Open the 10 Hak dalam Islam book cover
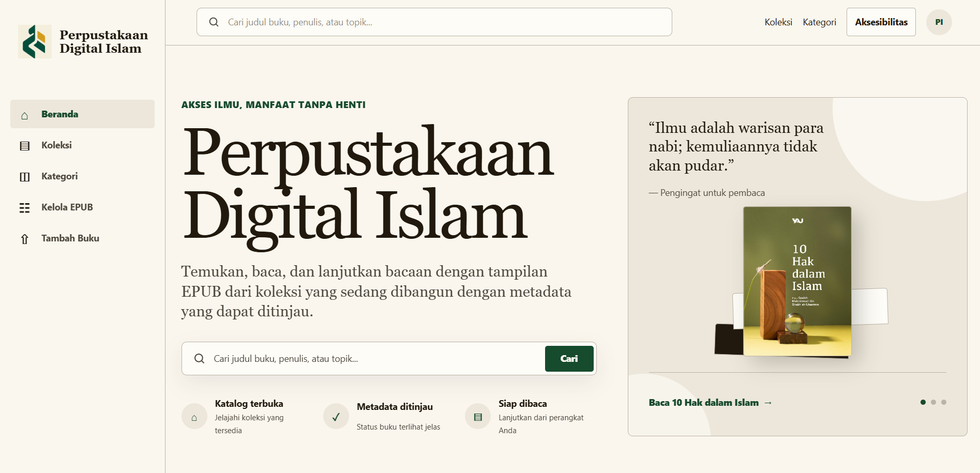 point(797,281)
